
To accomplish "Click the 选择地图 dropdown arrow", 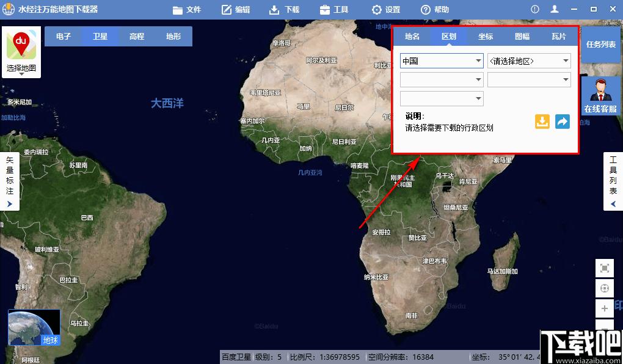I will [21, 74].
